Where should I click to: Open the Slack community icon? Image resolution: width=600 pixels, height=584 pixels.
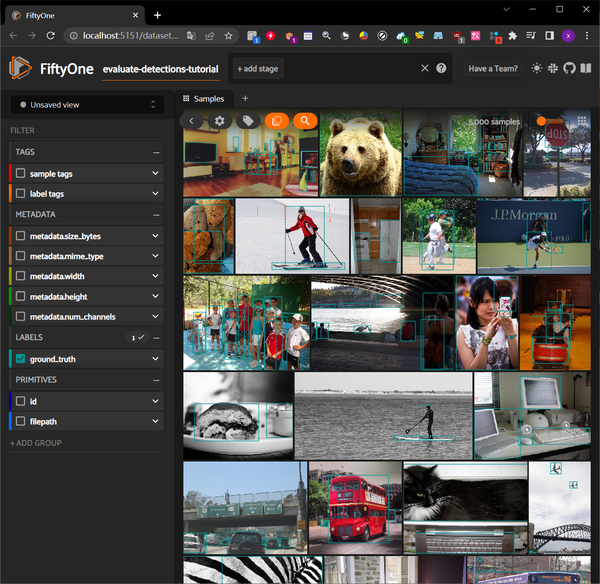553,68
